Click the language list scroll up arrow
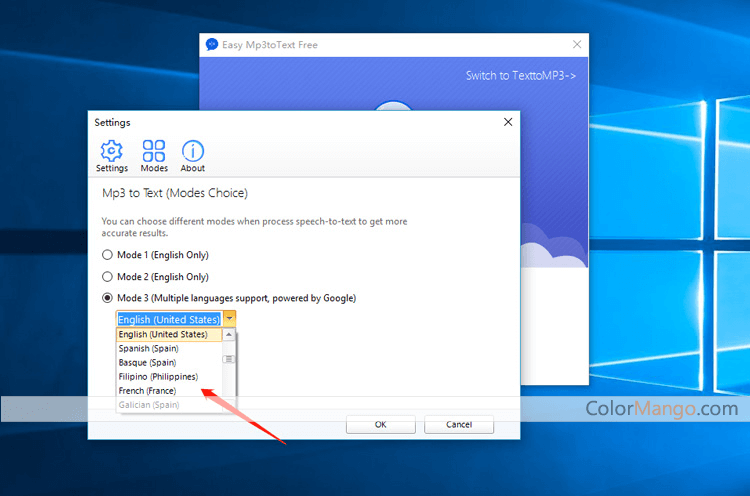This screenshot has width=750, height=496. (x=229, y=334)
